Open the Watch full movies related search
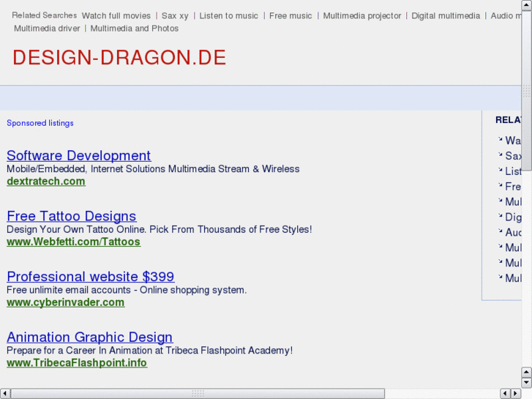 pos(116,16)
